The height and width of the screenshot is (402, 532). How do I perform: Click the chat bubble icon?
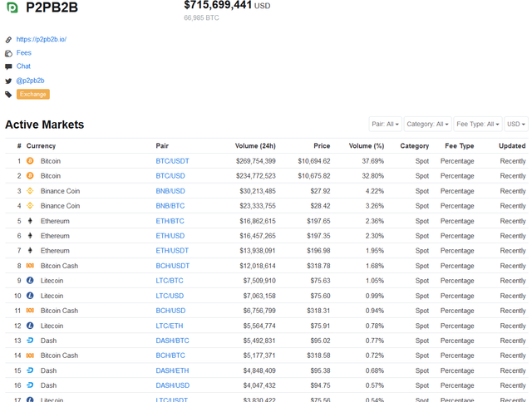pos(8,66)
